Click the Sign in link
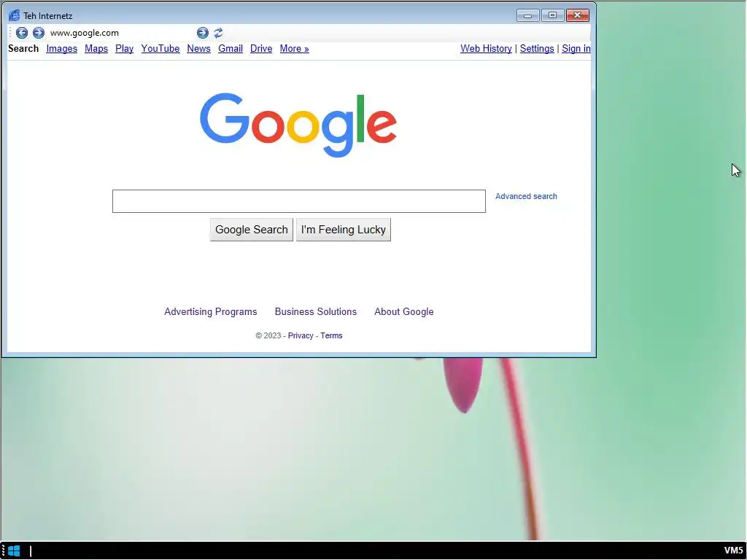747x560 pixels. click(576, 49)
